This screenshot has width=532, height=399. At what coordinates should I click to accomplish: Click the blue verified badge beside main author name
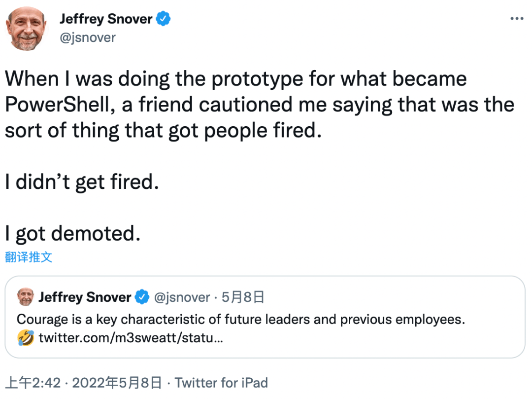pyautogui.click(x=164, y=19)
